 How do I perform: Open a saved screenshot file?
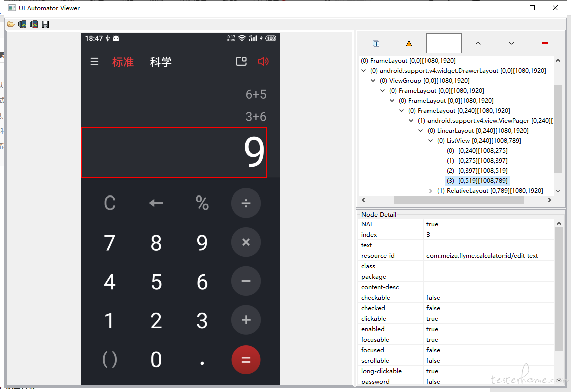point(11,24)
